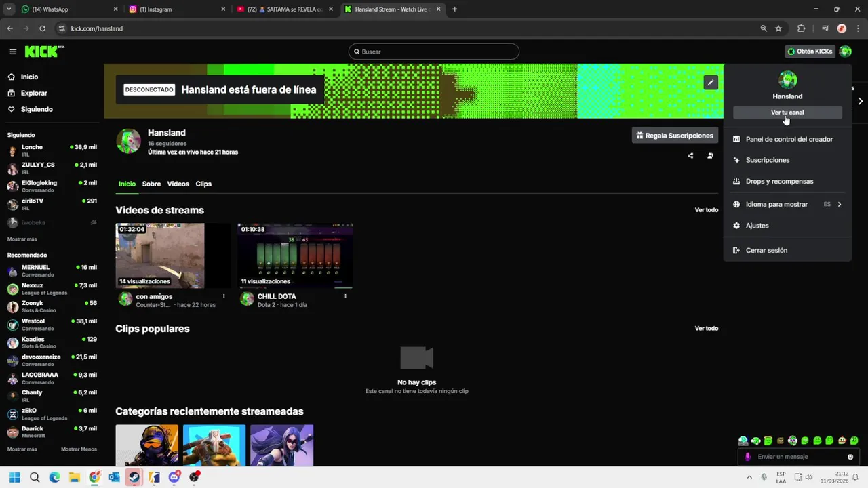The height and width of the screenshot is (488, 868).
Task: Expand recommended list with lower 'Mostrar más'
Action: pos(22,449)
